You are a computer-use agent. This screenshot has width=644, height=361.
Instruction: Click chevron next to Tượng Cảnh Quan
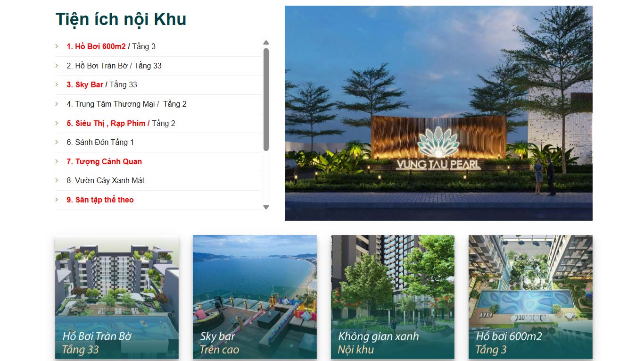(57, 161)
